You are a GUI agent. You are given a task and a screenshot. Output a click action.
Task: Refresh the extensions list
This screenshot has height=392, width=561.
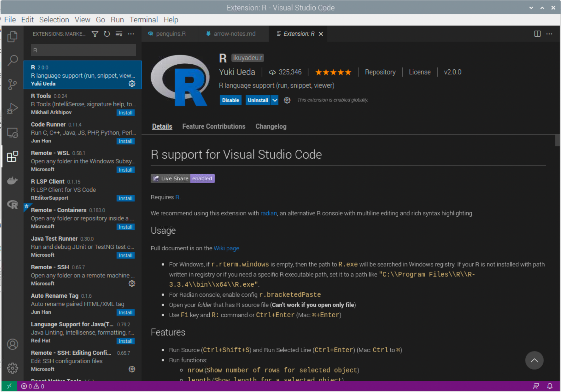pyautogui.click(x=107, y=34)
